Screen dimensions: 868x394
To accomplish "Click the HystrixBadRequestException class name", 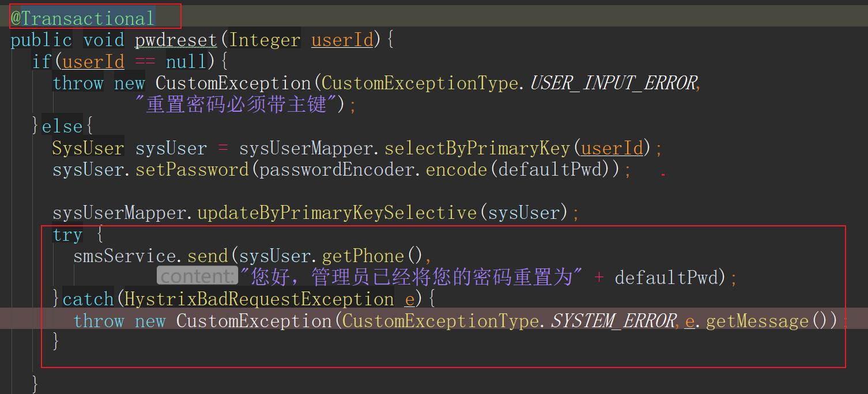I will click(x=259, y=300).
